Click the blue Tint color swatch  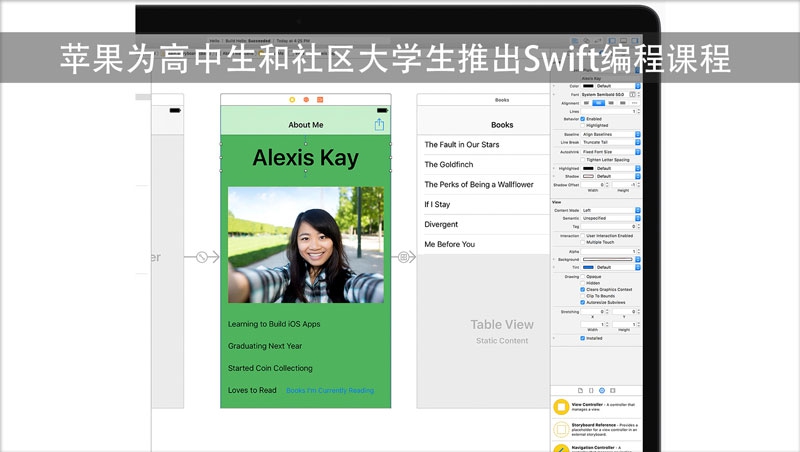click(588, 267)
